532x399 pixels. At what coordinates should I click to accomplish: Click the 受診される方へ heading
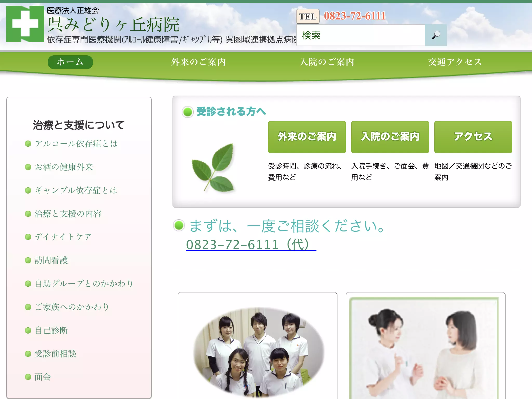coord(231,111)
